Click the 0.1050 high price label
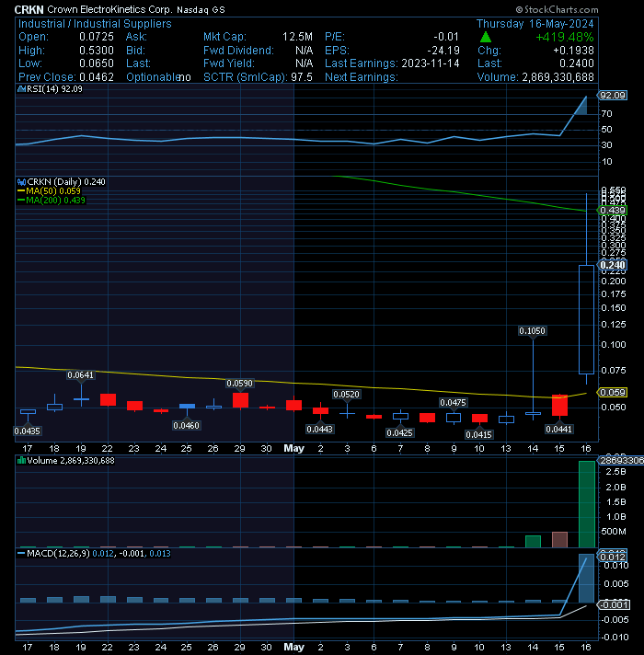 point(532,331)
